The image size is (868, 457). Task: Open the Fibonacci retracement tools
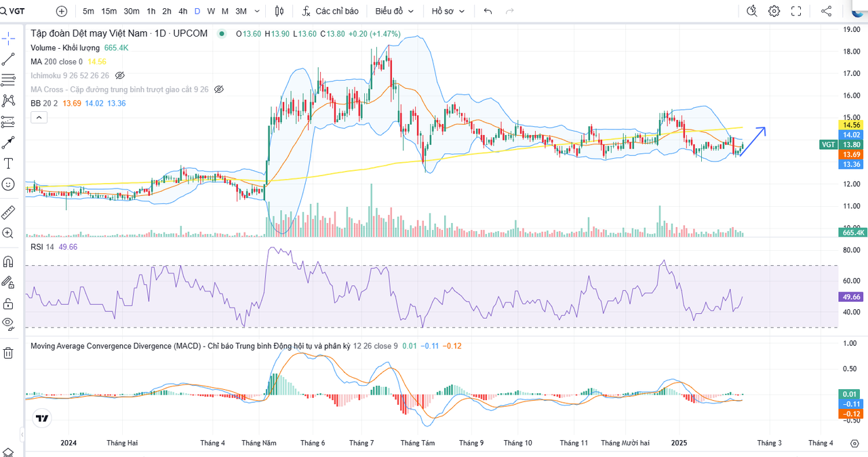[8, 80]
